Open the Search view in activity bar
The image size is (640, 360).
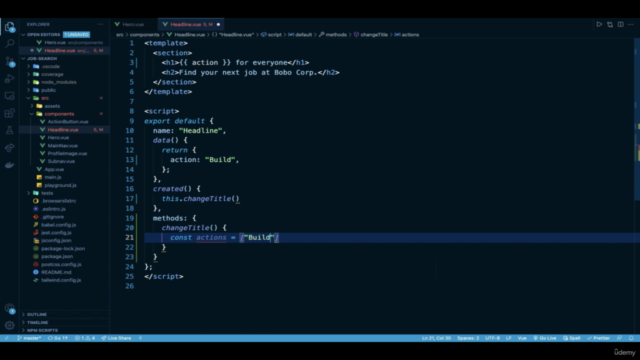coord(9,43)
